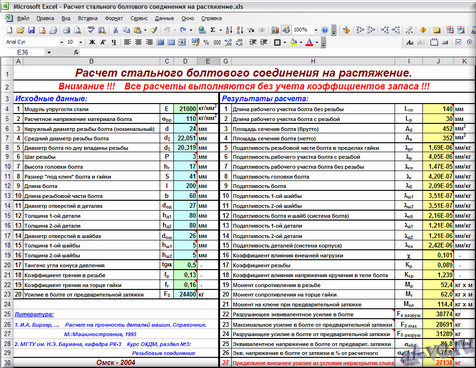This screenshot has width=476, height=368.
Task: Click the Cut scissors icon
Action: 115,30
